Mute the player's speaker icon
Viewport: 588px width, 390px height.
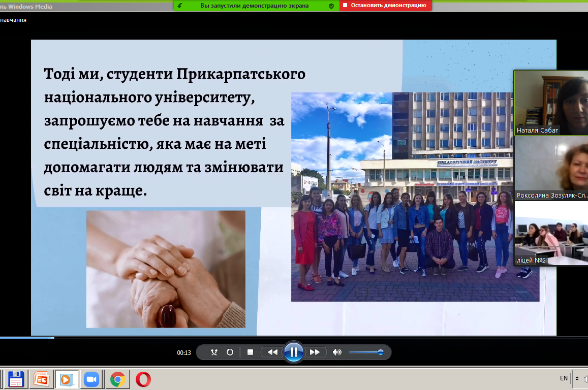coord(336,352)
